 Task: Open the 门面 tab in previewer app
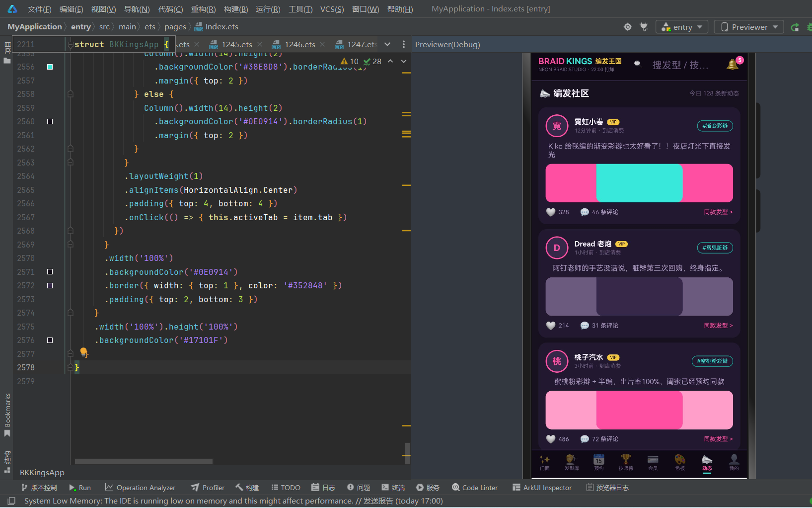pos(545,462)
